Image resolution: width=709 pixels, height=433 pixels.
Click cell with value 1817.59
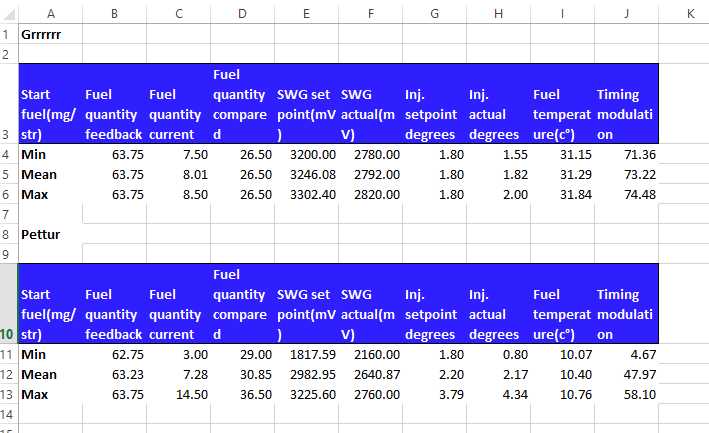(x=307, y=354)
